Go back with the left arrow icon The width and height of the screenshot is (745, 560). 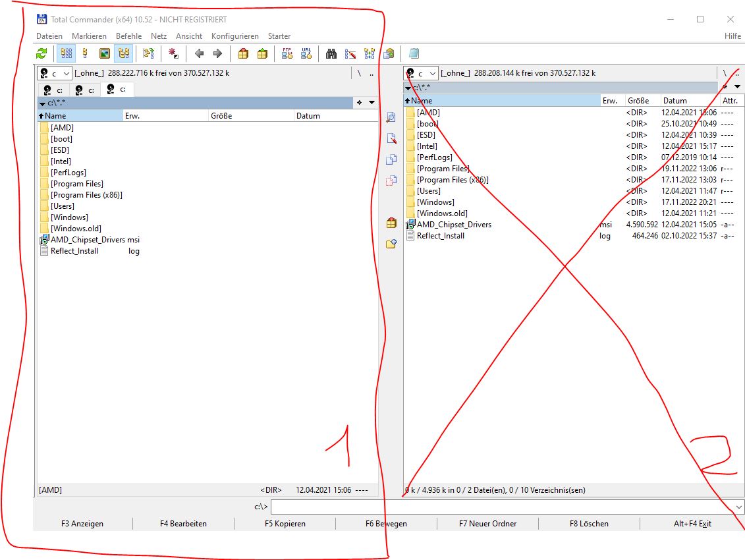click(199, 54)
